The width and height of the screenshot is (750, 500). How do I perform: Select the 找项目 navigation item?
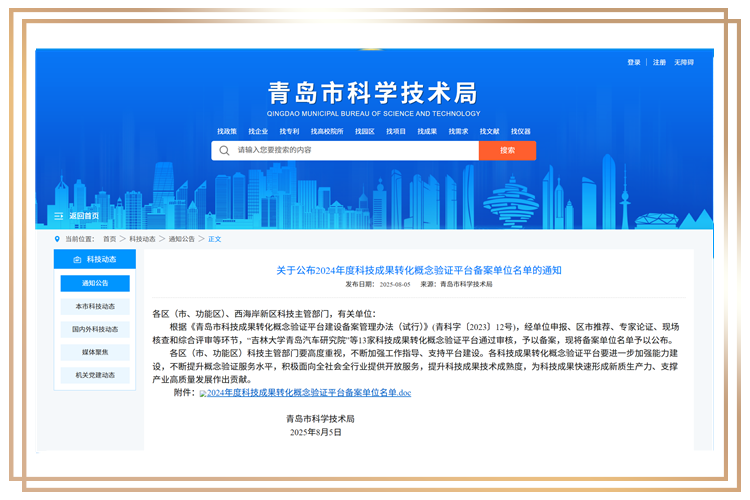pos(396,131)
